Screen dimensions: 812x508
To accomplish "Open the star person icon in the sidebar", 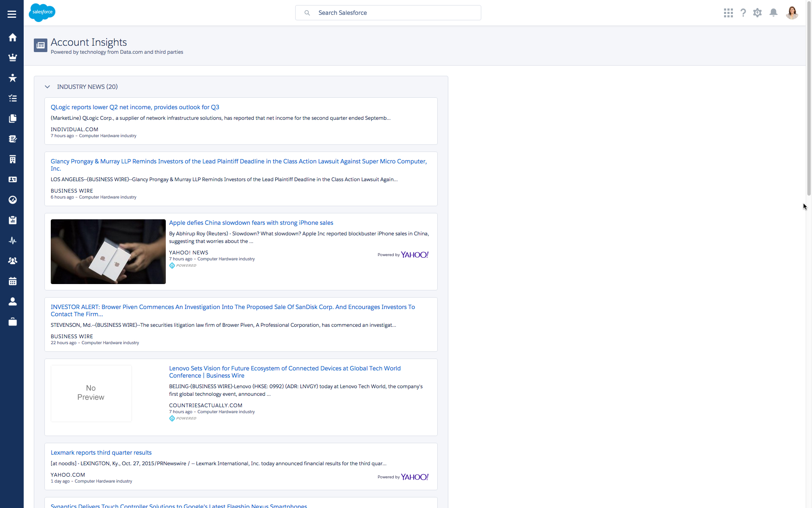I will click(x=13, y=78).
